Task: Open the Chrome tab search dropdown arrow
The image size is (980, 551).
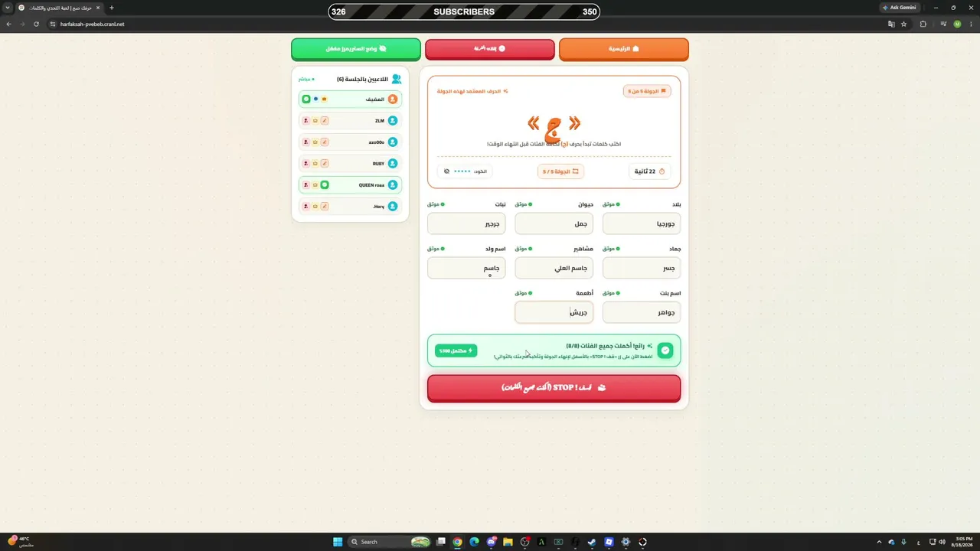Action: coord(8,8)
